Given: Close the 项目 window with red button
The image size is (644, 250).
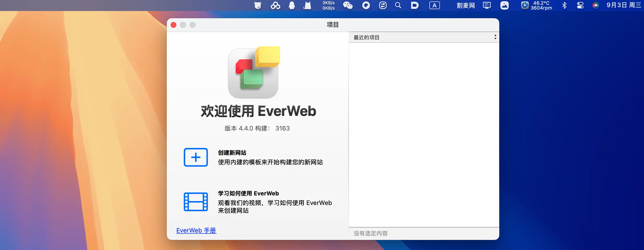Looking at the screenshot, I should click(x=173, y=25).
